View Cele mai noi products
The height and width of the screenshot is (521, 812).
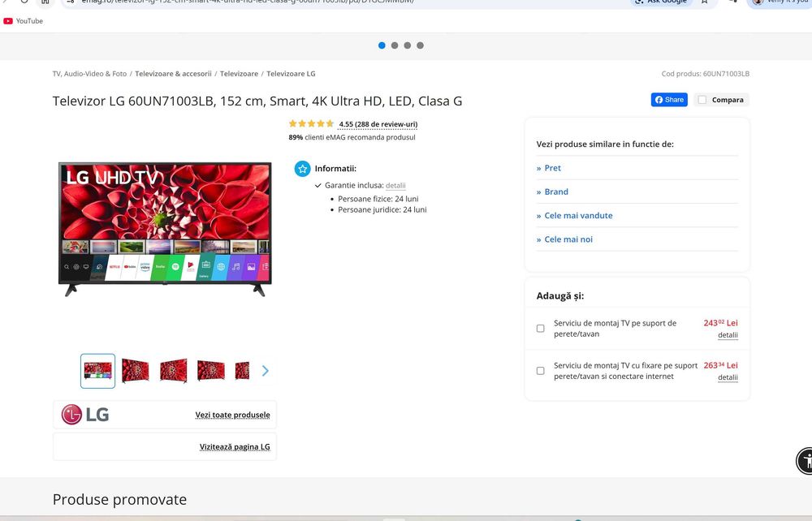568,239
